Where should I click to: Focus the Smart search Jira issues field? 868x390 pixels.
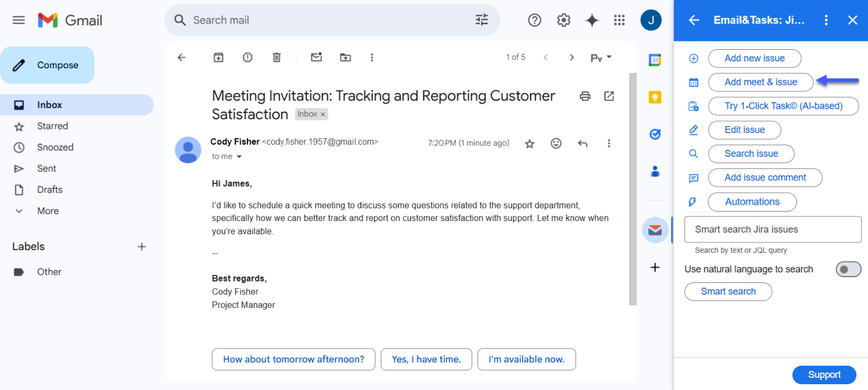click(x=773, y=230)
